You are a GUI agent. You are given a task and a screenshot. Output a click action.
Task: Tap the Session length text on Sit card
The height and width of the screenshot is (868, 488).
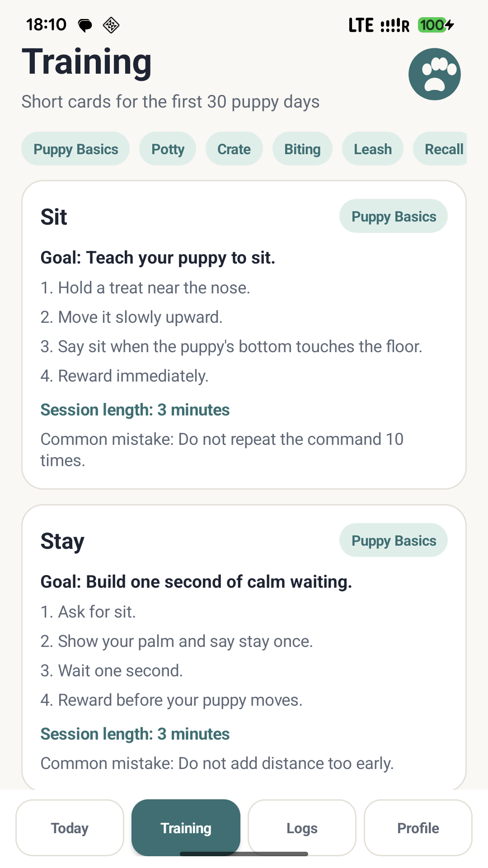135,410
